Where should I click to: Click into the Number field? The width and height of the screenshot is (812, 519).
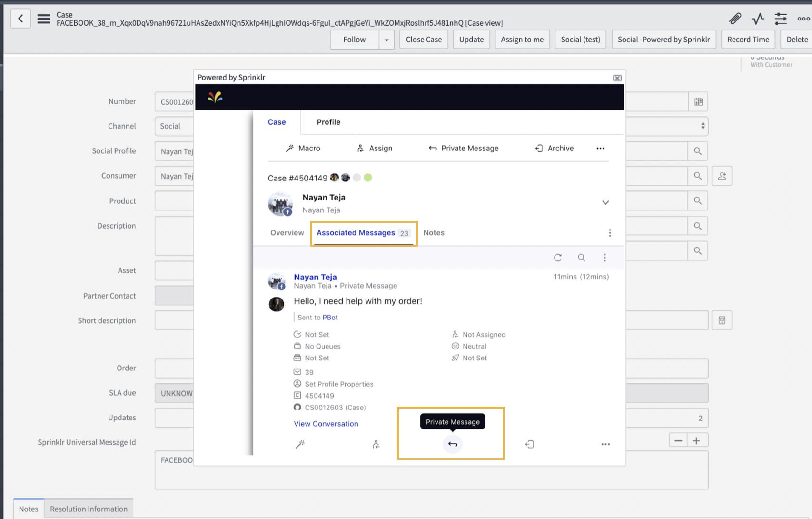[174, 101]
